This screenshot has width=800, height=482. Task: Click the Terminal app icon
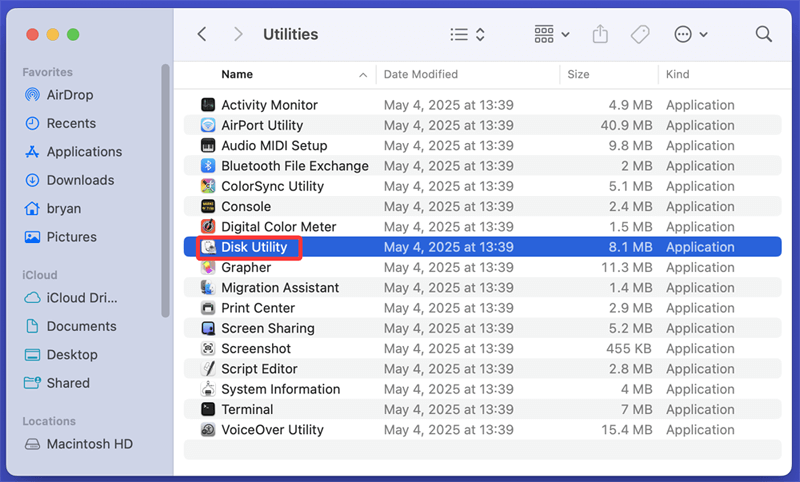coord(208,409)
